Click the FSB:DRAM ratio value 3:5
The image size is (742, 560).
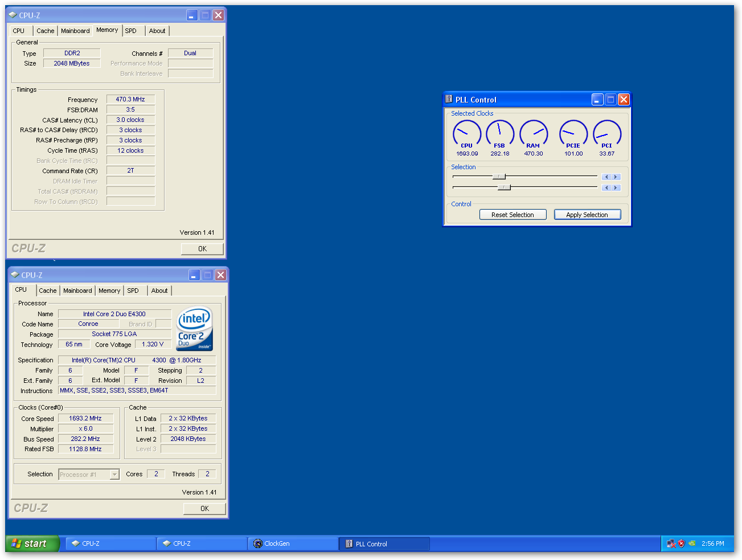[130, 109]
